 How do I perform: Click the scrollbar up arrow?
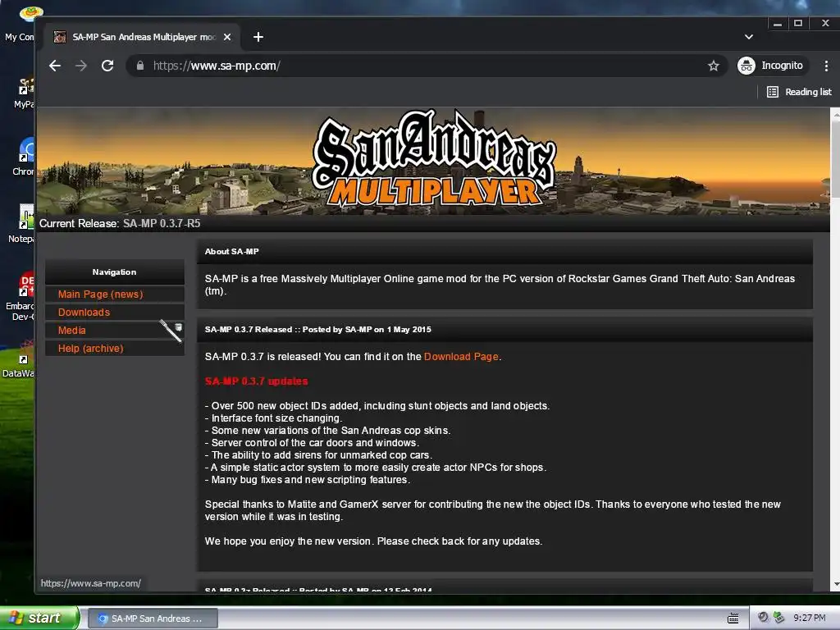[x=835, y=113]
